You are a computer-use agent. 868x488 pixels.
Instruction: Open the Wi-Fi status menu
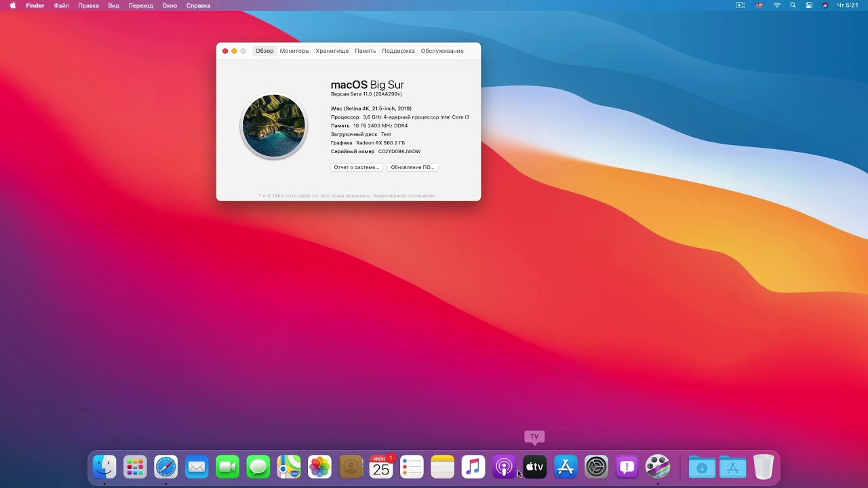pyautogui.click(x=776, y=5)
